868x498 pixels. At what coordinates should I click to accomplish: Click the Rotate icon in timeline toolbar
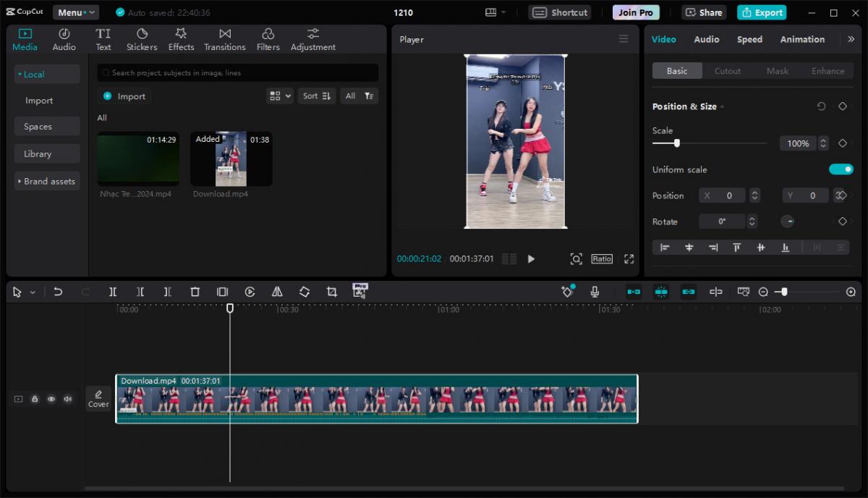[x=305, y=292]
